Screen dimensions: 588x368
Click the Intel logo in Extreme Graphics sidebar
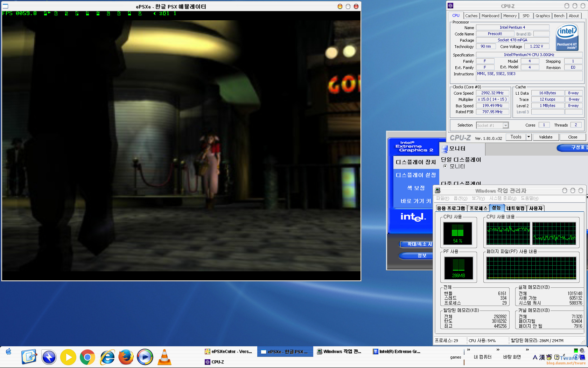(413, 217)
